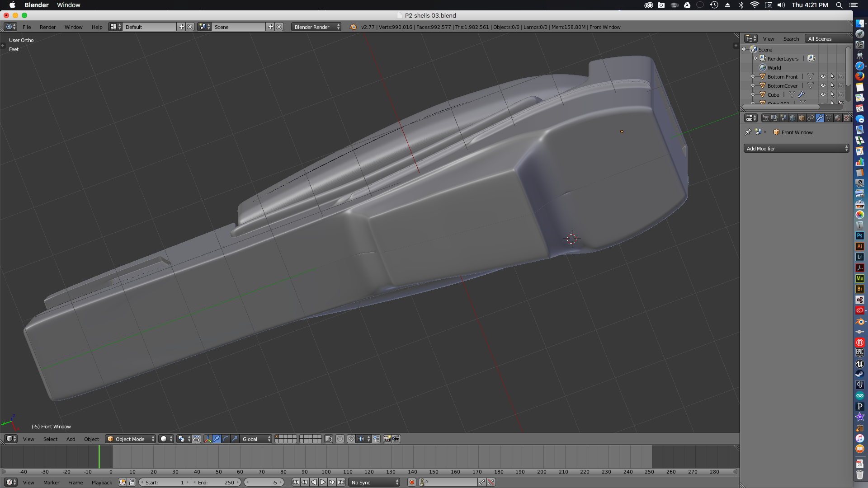
Task: Select the scale manipulator icon
Action: (x=235, y=439)
